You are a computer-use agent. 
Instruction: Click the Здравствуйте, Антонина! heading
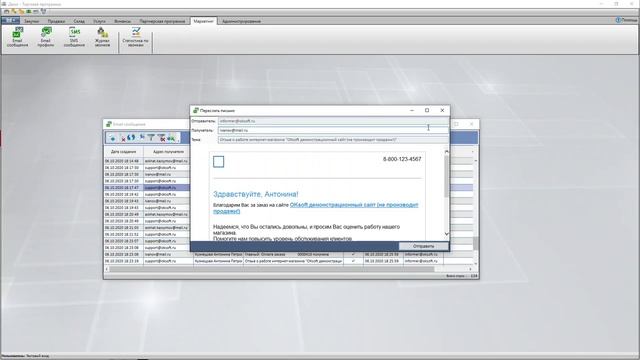point(256,194)
